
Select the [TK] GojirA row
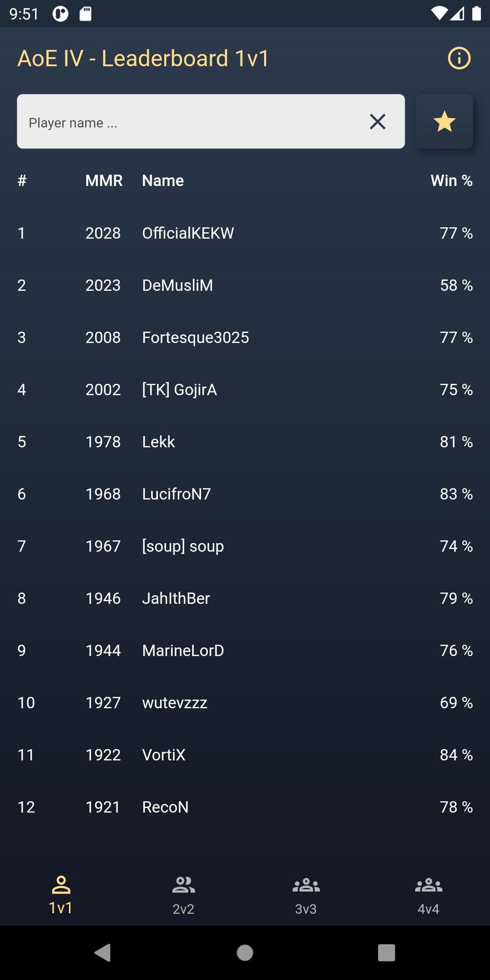[x=245, y=390]
